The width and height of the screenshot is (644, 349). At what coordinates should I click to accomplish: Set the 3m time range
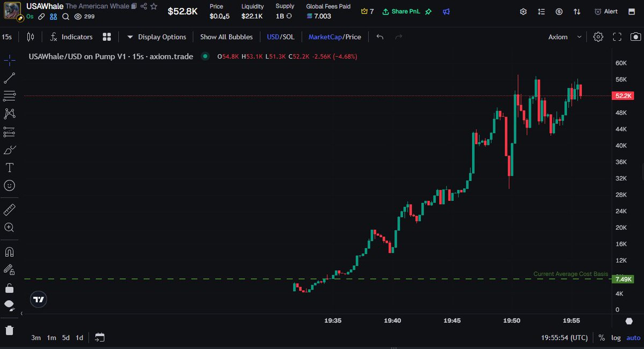[x=36, y=338]
